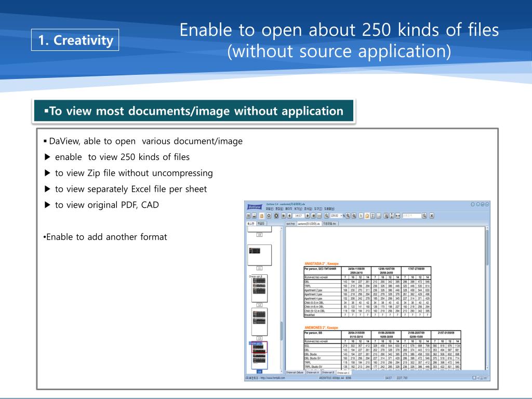Open zoom percentage dropdown arrow
This screenshot has height=399, width=532.
click(341, 216)
